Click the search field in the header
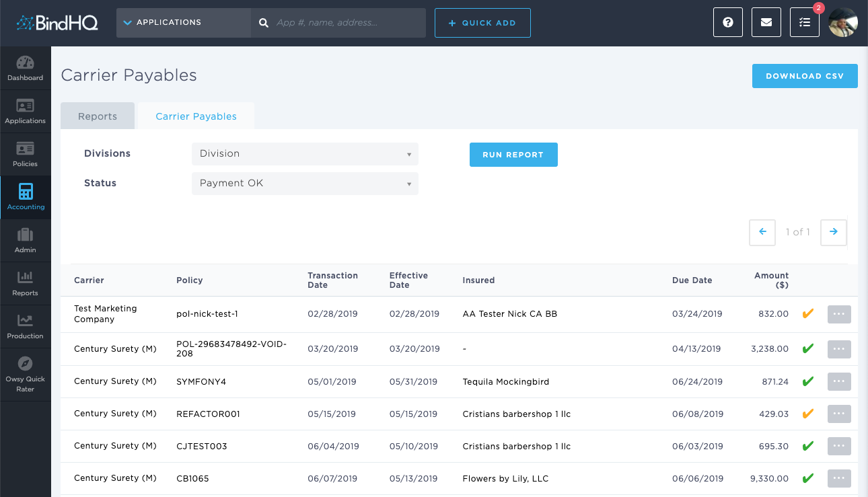The image size is (868, 497). 347,23
